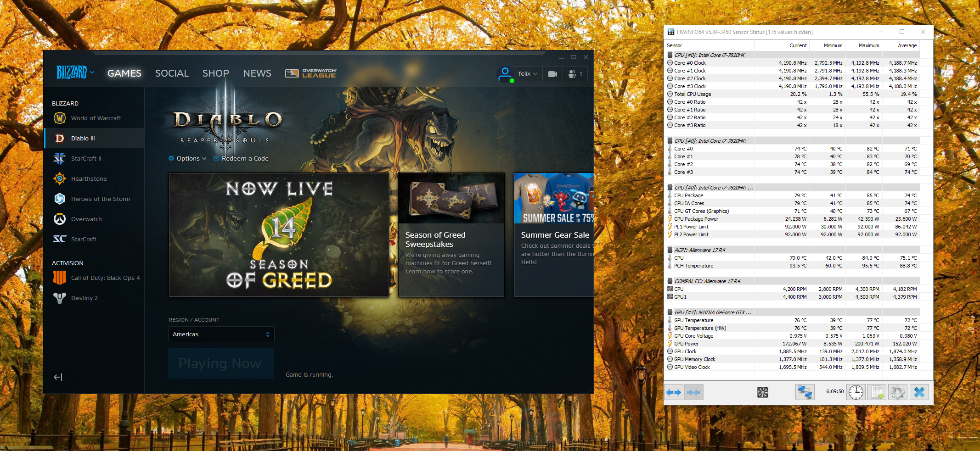Select the PL1 Power Limit row

792,227
